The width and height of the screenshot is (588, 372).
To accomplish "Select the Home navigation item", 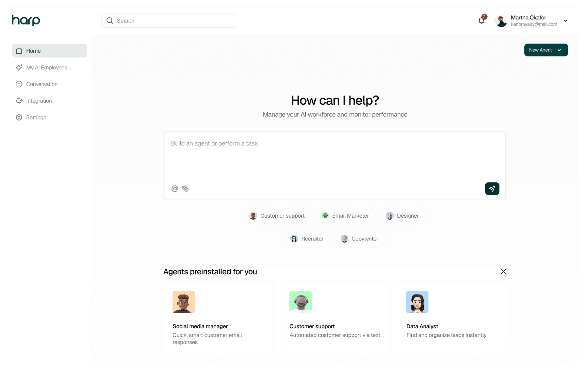I will pos(33,51).
